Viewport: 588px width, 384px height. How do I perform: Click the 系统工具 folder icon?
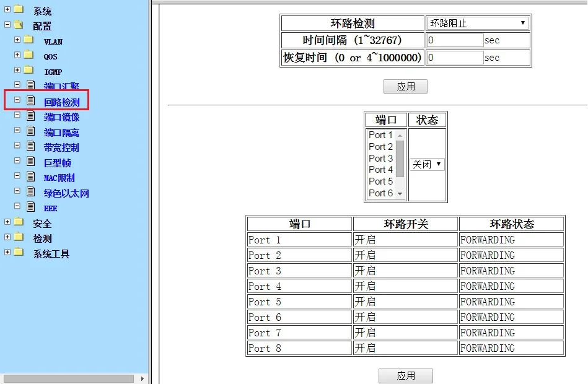(19, 252)
